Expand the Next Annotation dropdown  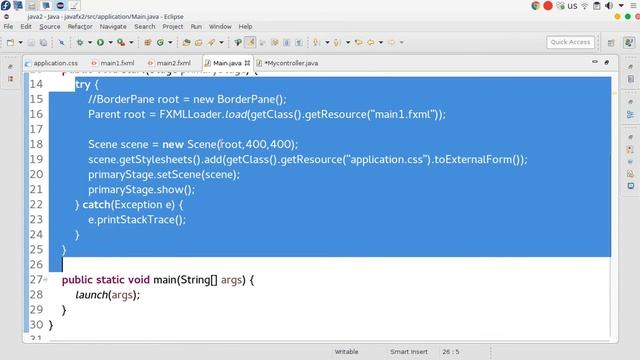click(327, 42)
